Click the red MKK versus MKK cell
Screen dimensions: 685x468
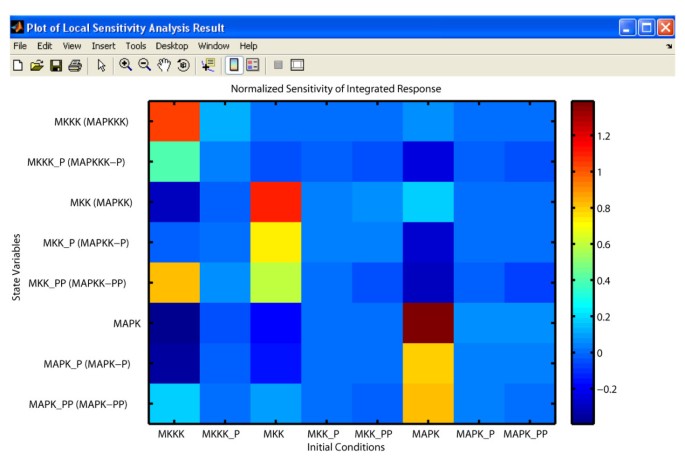(x=276, y=202)
